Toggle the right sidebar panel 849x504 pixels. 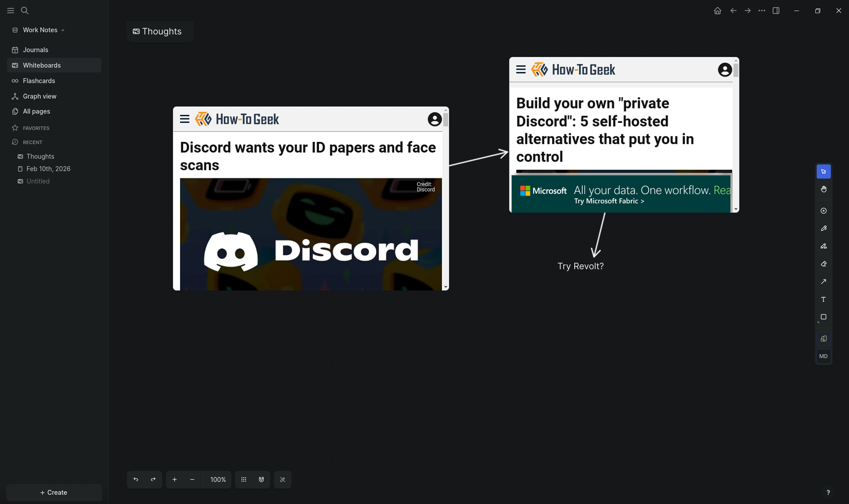pos(776,11)
